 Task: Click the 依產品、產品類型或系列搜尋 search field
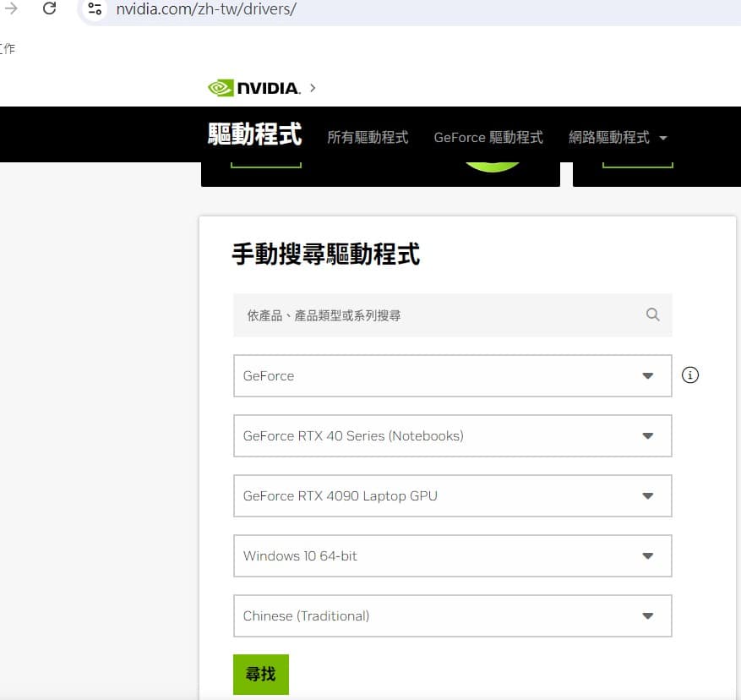tap(380, 314)
